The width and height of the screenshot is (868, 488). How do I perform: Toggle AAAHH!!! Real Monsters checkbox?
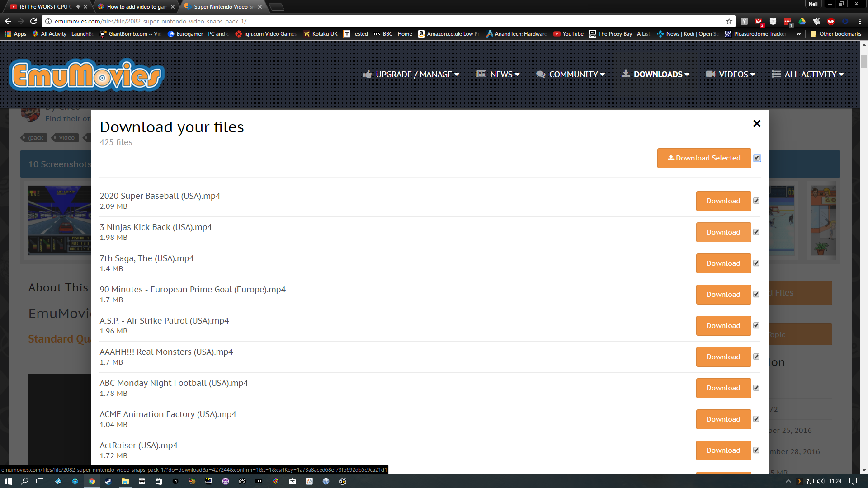tap(756, 357)
